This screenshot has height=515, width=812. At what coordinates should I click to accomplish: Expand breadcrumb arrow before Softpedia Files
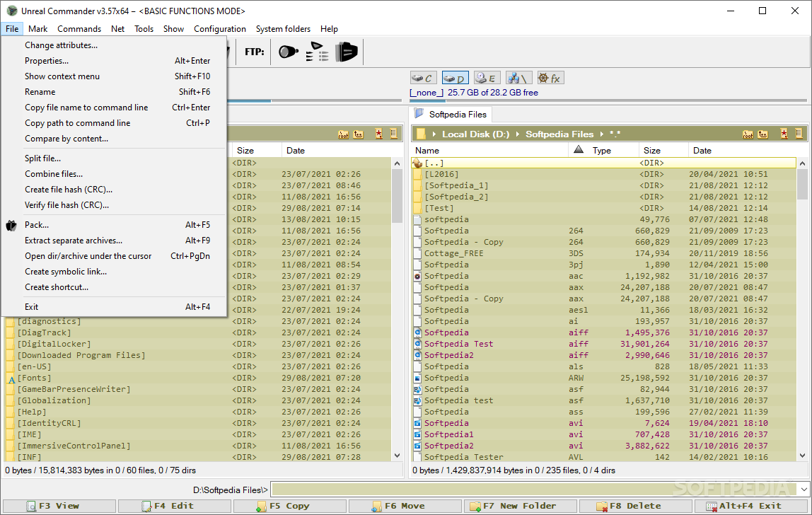(x=517, y=134)
